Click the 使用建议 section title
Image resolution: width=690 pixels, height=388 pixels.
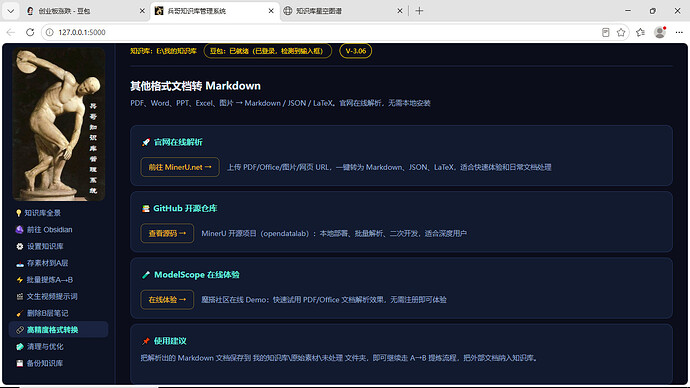(170, 341)
